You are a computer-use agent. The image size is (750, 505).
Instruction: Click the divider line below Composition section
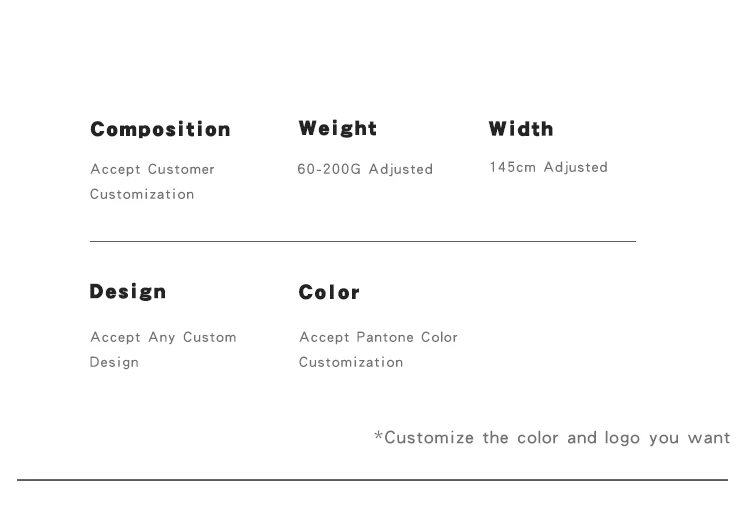[362, 241]
